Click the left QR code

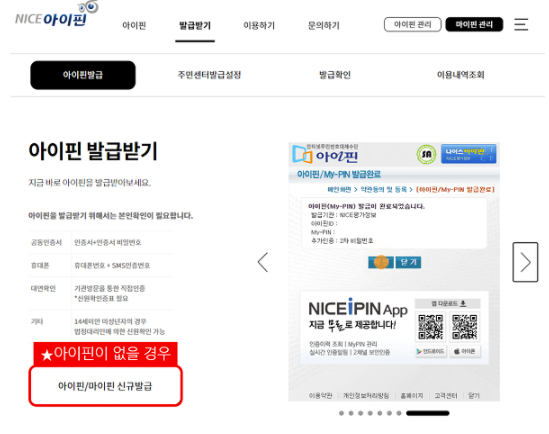pyautogui.click(x=431, y=327)
